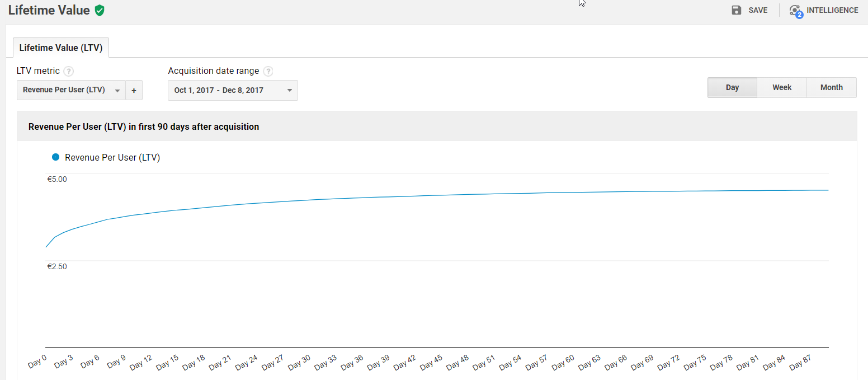Click the SAVE button label

pos(758,10)
